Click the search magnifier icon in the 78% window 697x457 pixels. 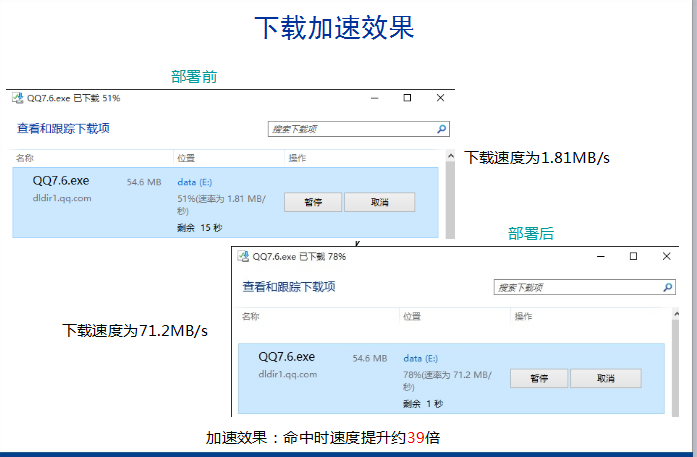[x=667, y=287]
